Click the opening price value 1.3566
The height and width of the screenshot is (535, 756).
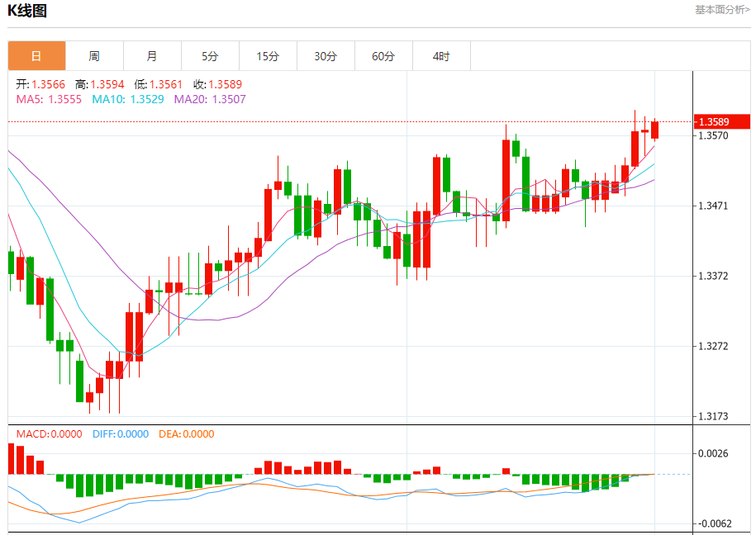(48, 84)
